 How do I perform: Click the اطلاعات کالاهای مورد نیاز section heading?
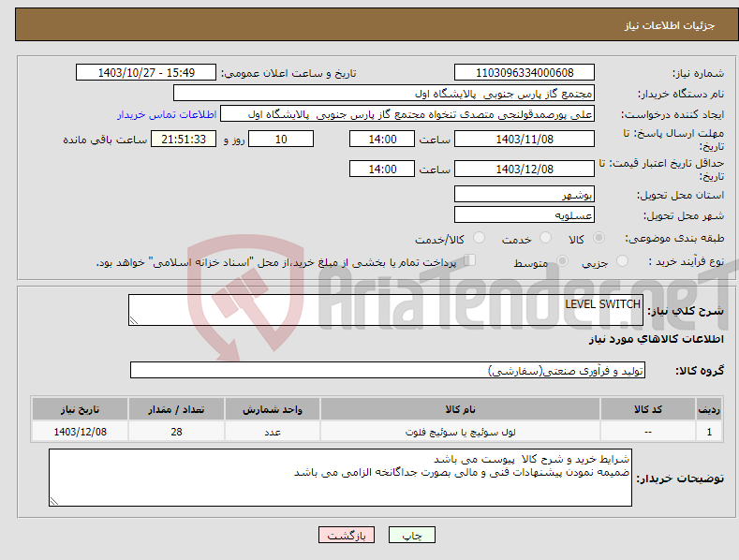point(656,339)
